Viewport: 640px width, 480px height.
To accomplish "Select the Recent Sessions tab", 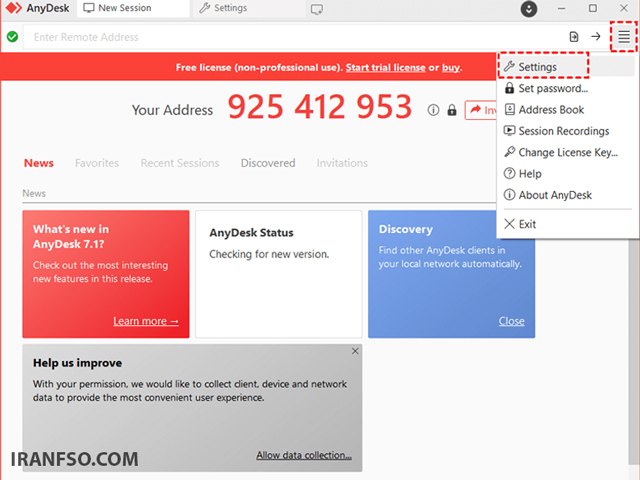I will tap(180, 163).
